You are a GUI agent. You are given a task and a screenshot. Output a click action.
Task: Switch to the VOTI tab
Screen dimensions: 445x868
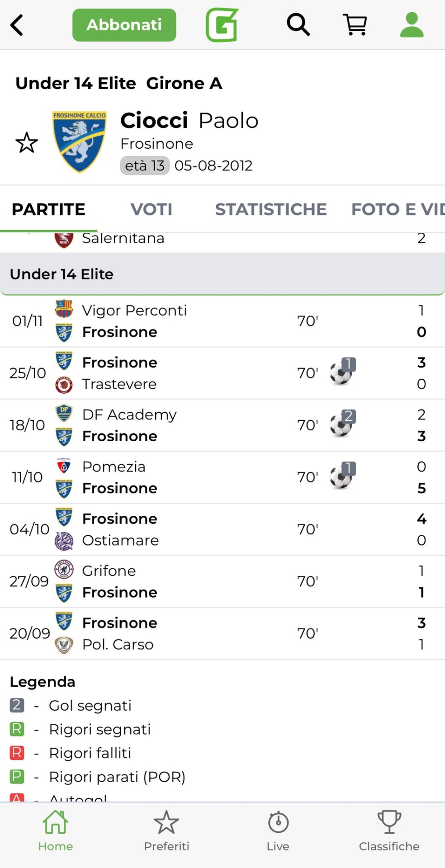(151, 209)
